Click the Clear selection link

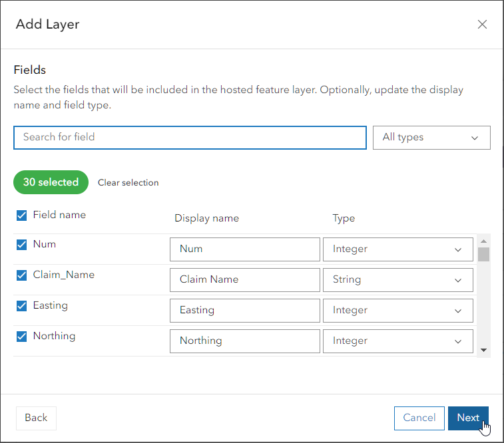click(128, 182)
